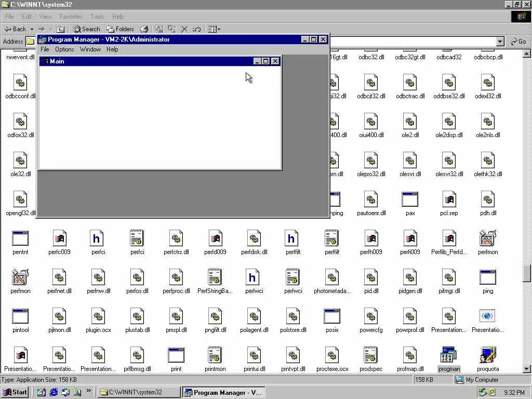Click the Delete X toolbar icon
Screen dimensions: 532x399
point(184,29)
